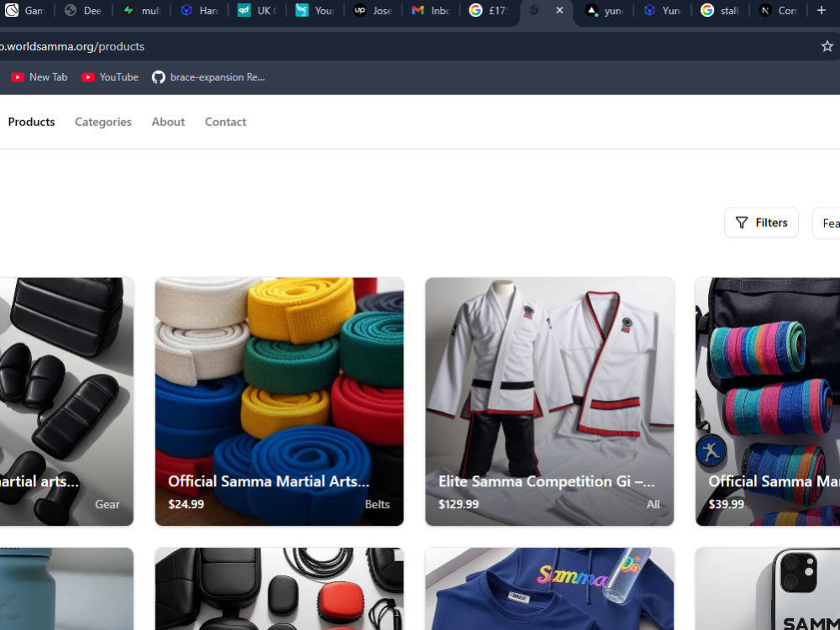Switch to the Gmail Inbox tab

click(430, 10)
